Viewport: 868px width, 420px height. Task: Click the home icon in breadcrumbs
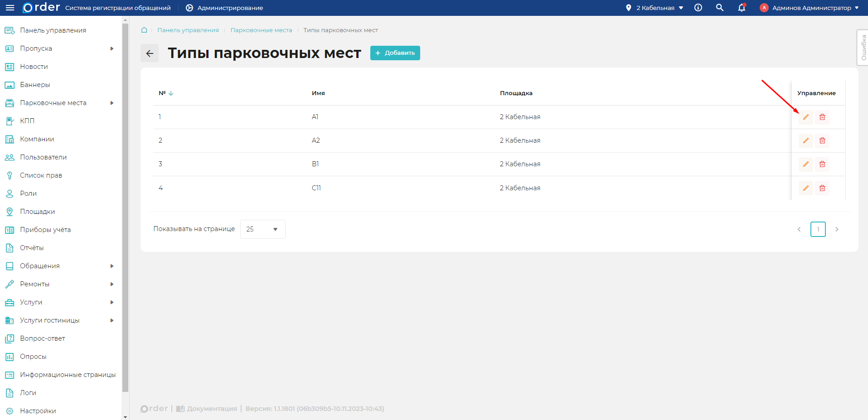[x=144, y=30]
